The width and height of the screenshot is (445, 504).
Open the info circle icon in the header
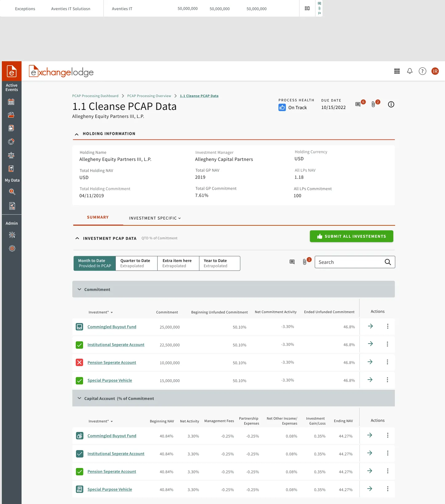391,104
